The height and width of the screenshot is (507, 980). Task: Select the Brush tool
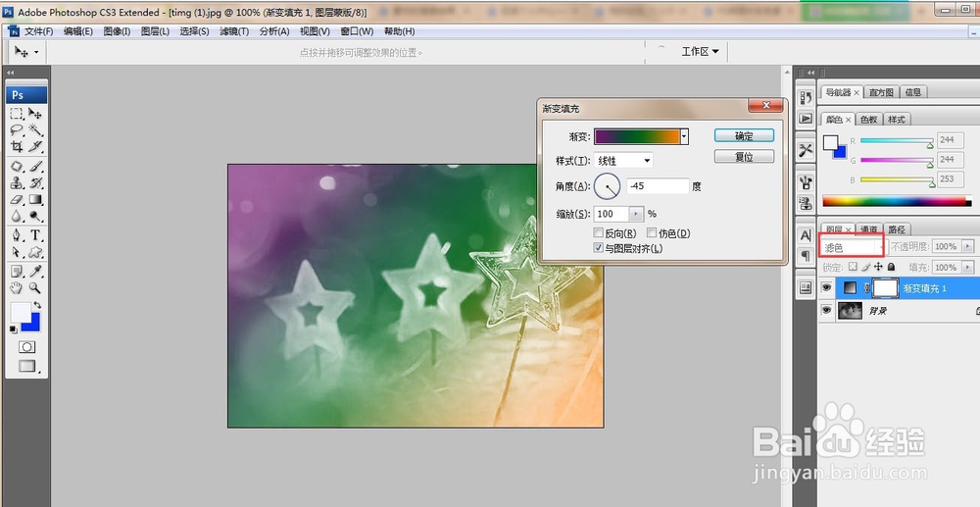pos(35,167)
